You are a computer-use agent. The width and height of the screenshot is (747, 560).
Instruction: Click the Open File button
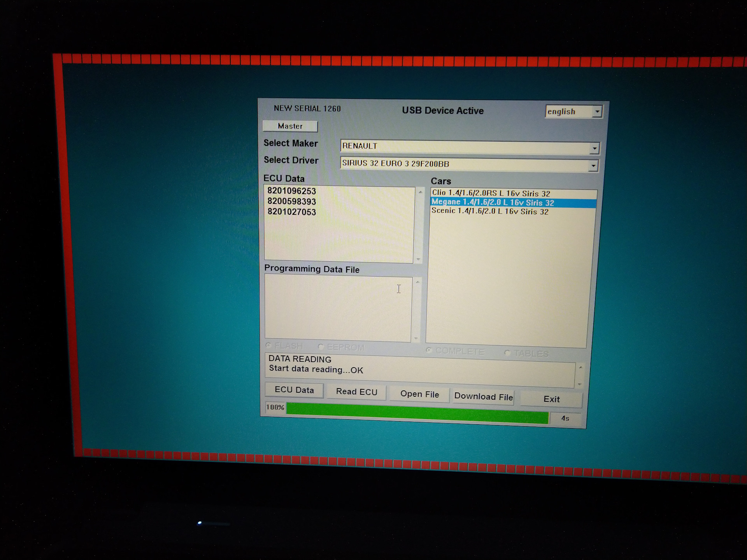pos(419,394)
